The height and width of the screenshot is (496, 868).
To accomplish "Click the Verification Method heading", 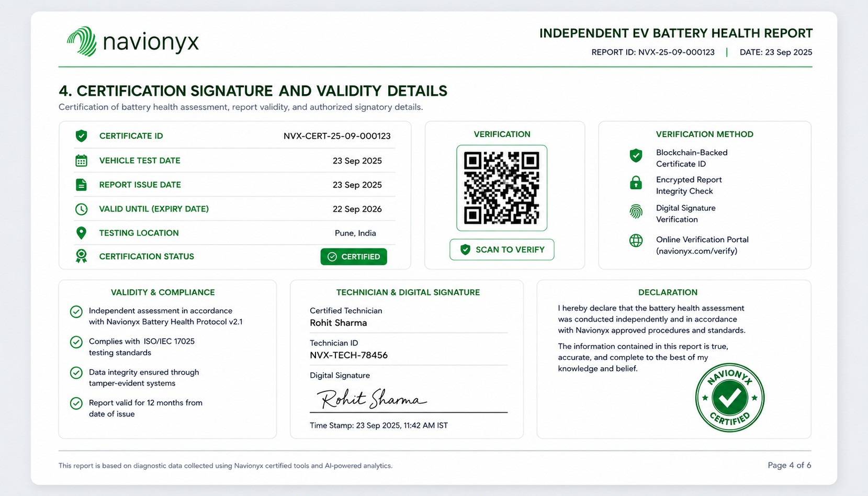I will point(705,134).
